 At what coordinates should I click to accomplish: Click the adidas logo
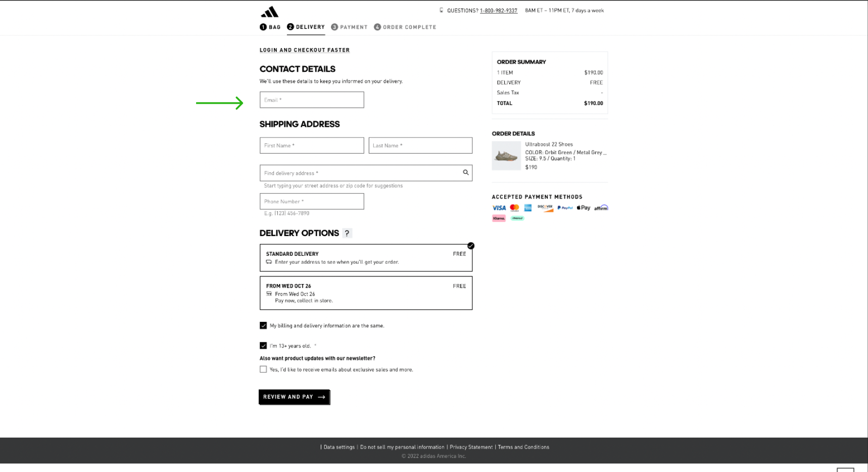(270, 12)
